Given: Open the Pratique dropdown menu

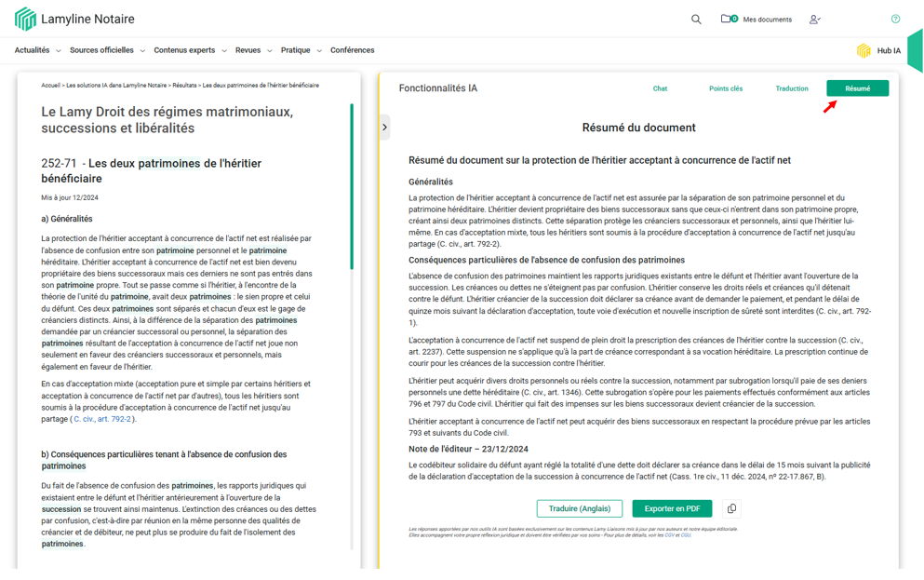Looking at the screenshot, I should point(301,50).
